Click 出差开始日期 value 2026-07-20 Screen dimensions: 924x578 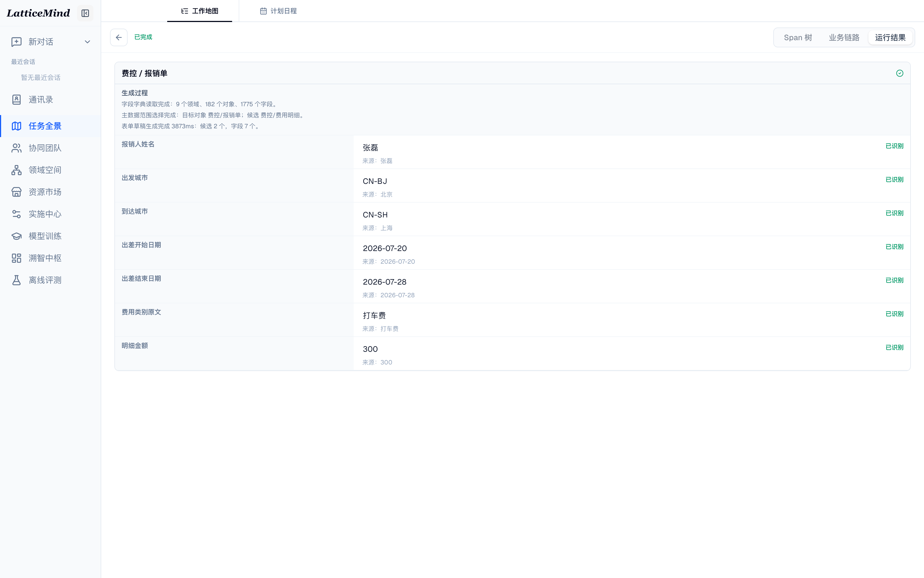coord(384,249)
